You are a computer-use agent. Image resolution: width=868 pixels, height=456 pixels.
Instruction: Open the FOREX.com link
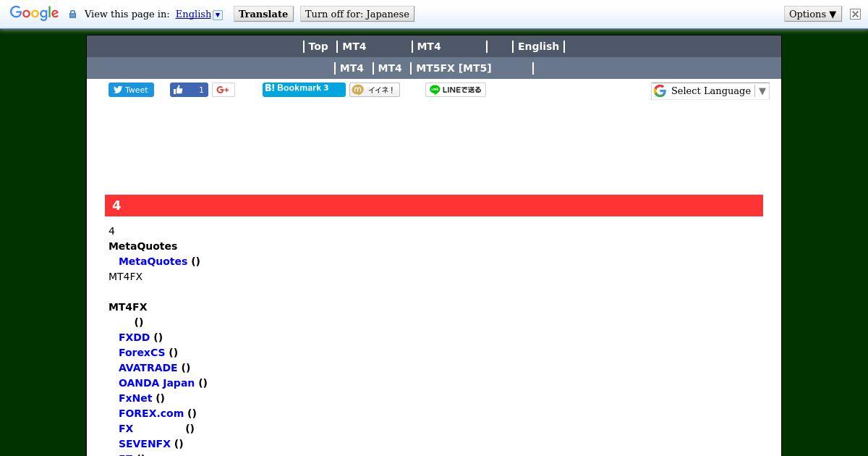tap(151, 413)
